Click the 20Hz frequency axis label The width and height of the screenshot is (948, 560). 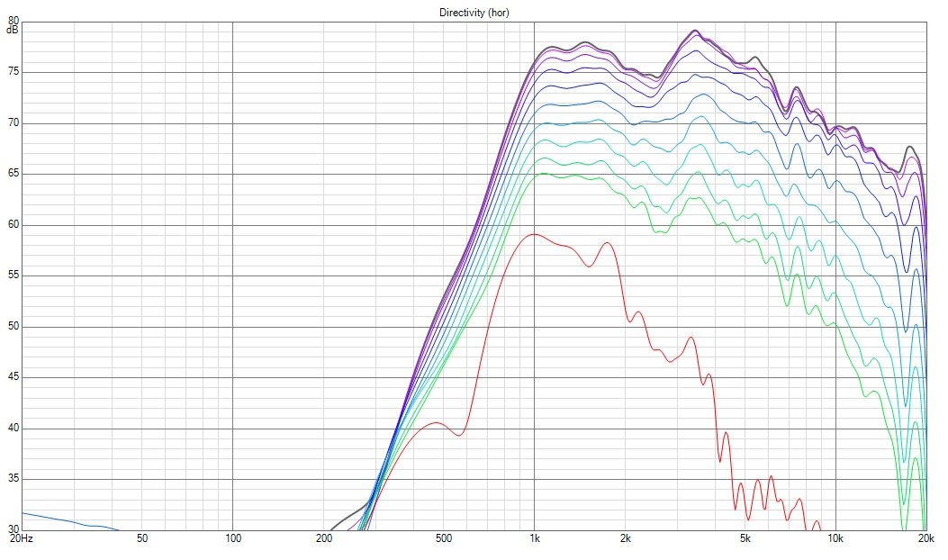(22, 538)
